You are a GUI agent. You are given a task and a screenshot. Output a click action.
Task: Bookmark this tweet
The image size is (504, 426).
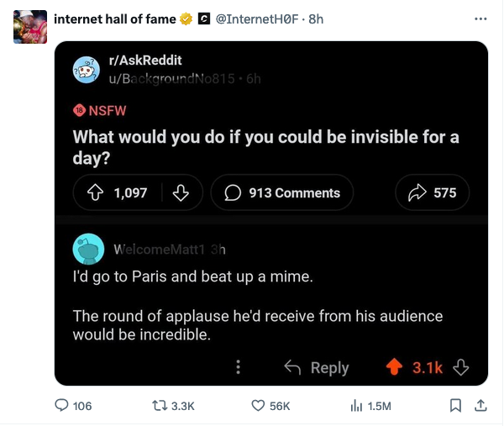point(456,406)
